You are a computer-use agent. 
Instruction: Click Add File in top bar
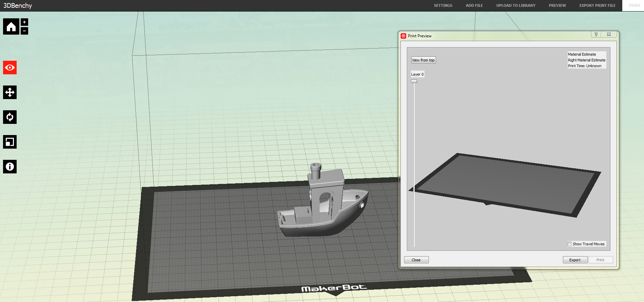point(474,5)
